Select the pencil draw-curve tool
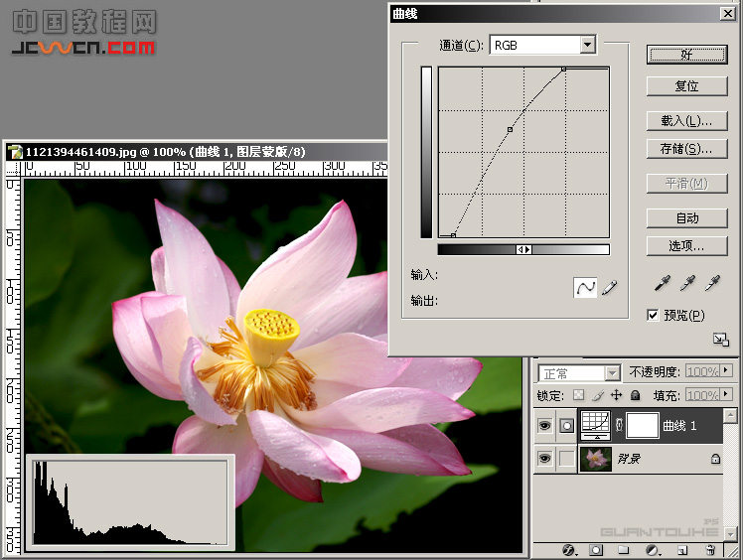 pos(609,287)
